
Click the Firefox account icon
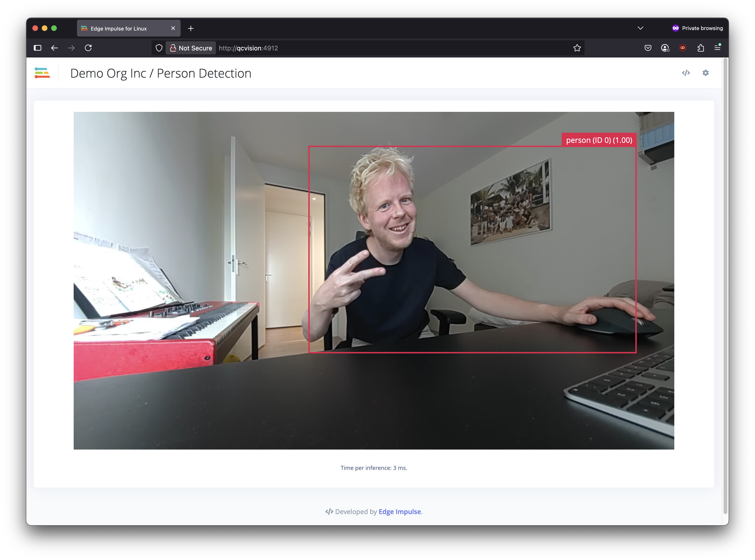click(665, 48)
